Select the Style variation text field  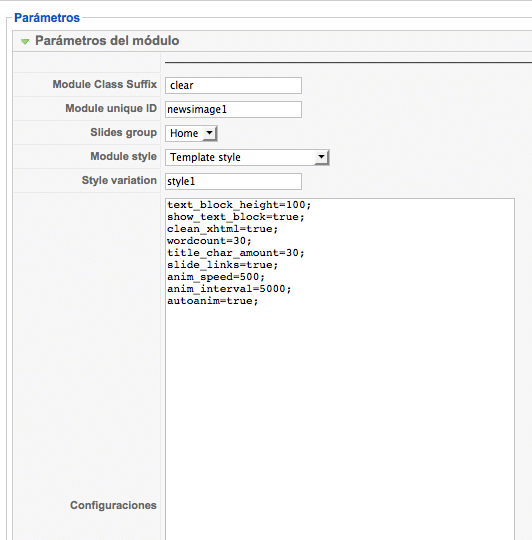(x=233, y=181)
